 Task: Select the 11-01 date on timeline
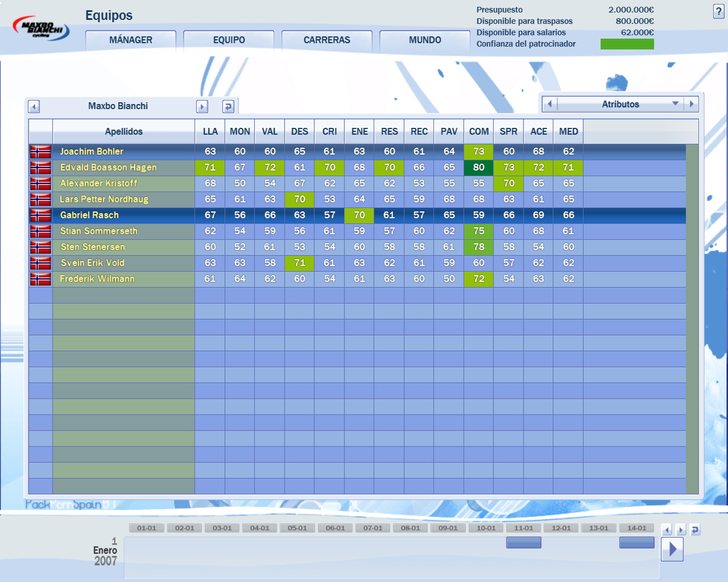(x=523, y=528)
